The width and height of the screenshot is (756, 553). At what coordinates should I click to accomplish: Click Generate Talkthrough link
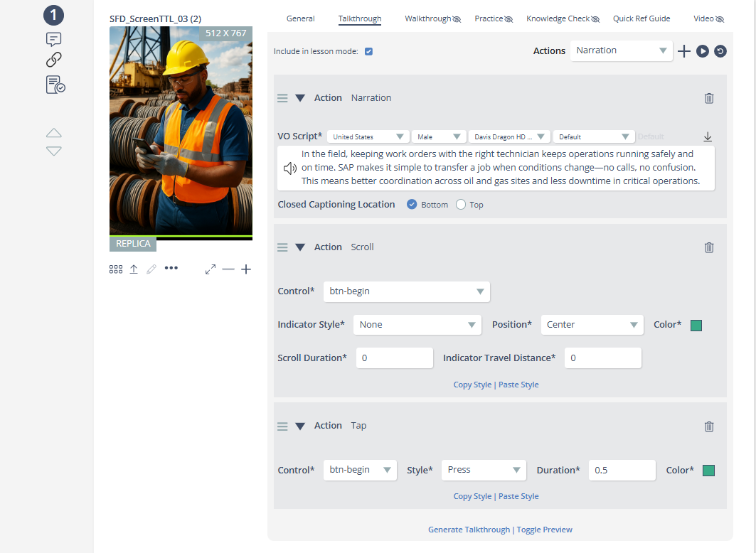pyautogui.click(x=469, y=530)
